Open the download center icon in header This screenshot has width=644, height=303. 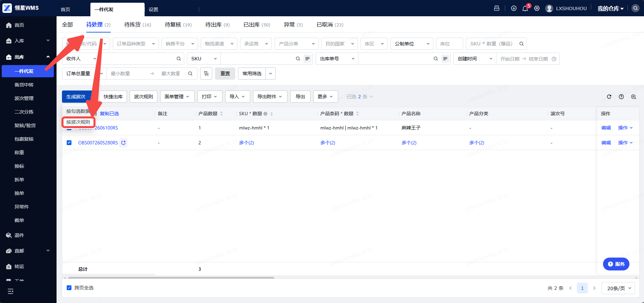(514, 8)
